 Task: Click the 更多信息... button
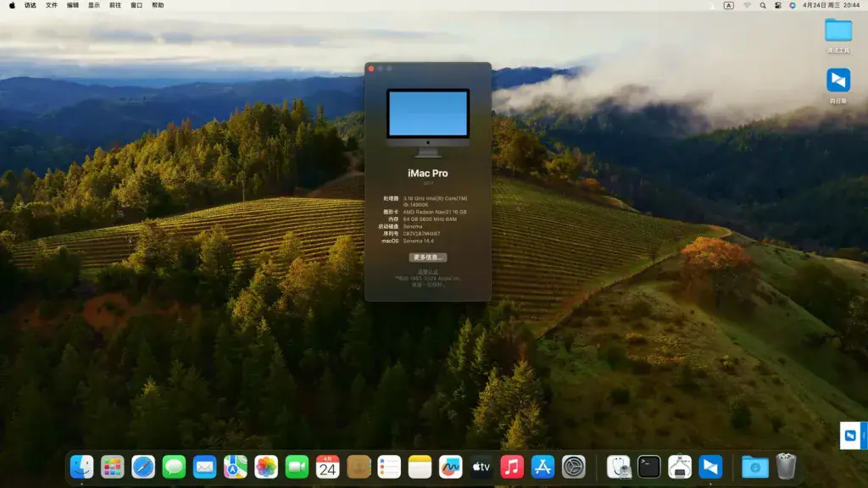pos(428,258)
